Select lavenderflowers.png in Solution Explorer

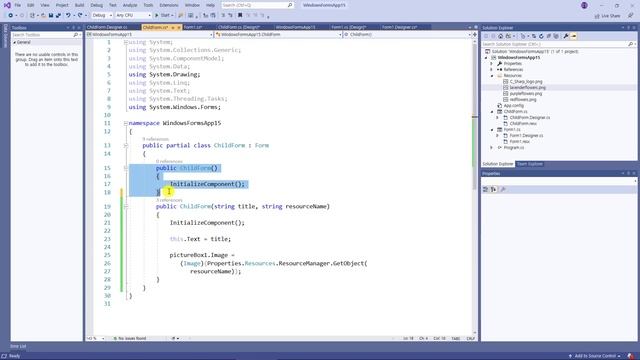coord(527,88)
